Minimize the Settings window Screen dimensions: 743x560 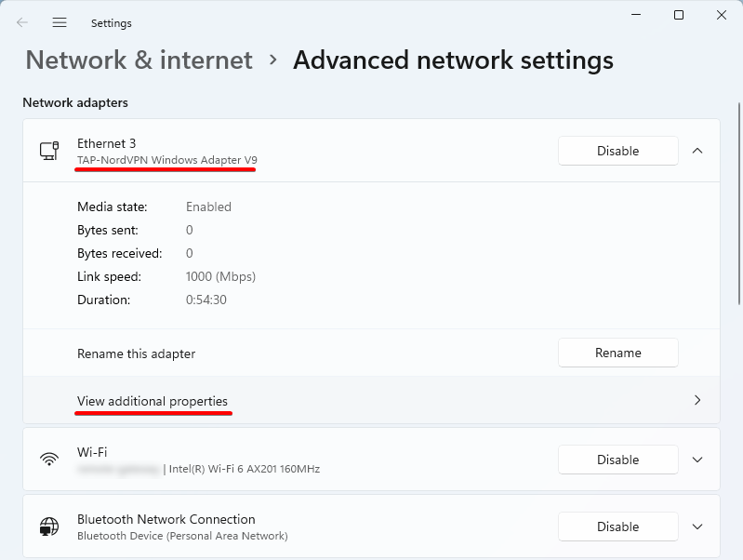(x=636, y=15)
